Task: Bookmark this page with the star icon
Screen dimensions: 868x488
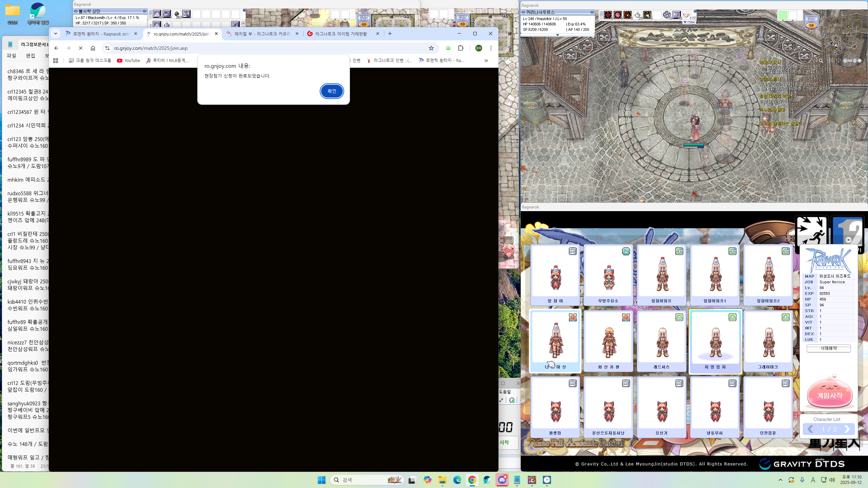Action: coord(431,48)
